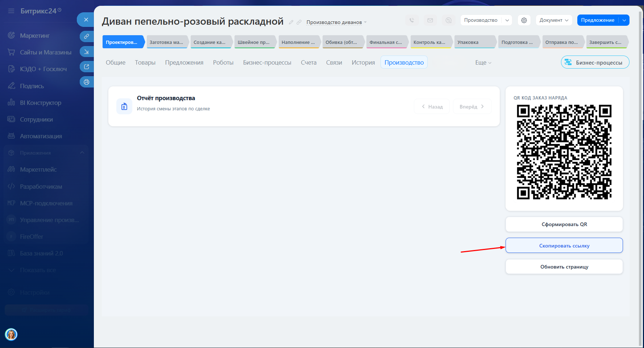Open Разработчикам in the sidebar
The width and height of the screenshot is (644, 348).
coord(41,187)
